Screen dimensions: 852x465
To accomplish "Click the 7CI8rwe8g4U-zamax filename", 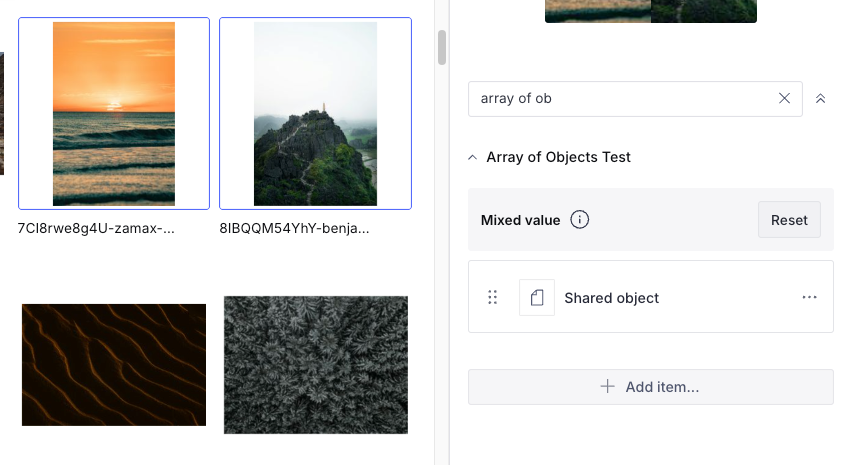I will [96, 228].
